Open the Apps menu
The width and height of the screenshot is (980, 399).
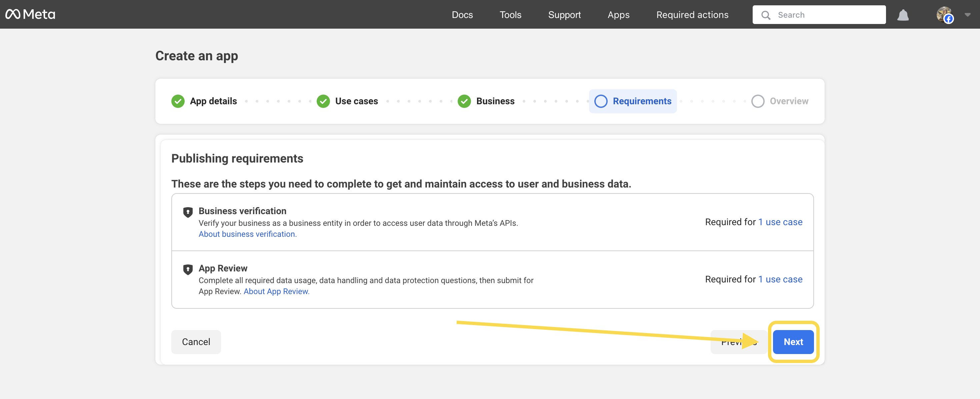(618, 15)
